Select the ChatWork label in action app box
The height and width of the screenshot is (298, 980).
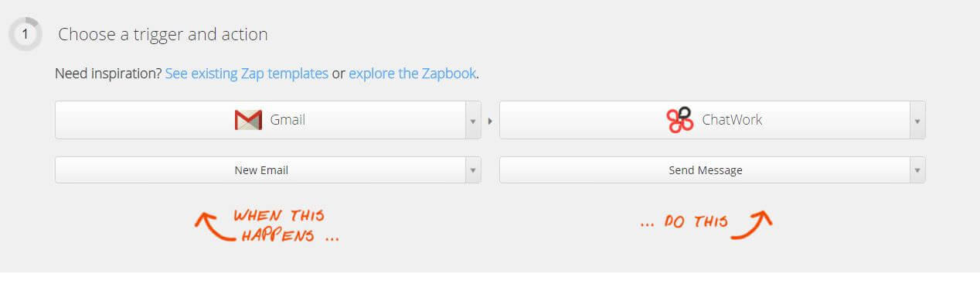732,120
